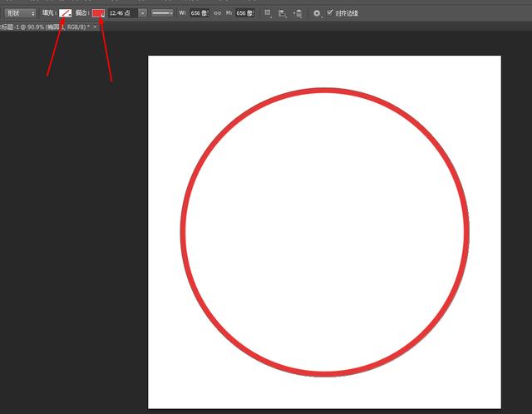
Task: Click the dark workspace left of canvas
Action: pyautogui.click(x=74, y=220)
